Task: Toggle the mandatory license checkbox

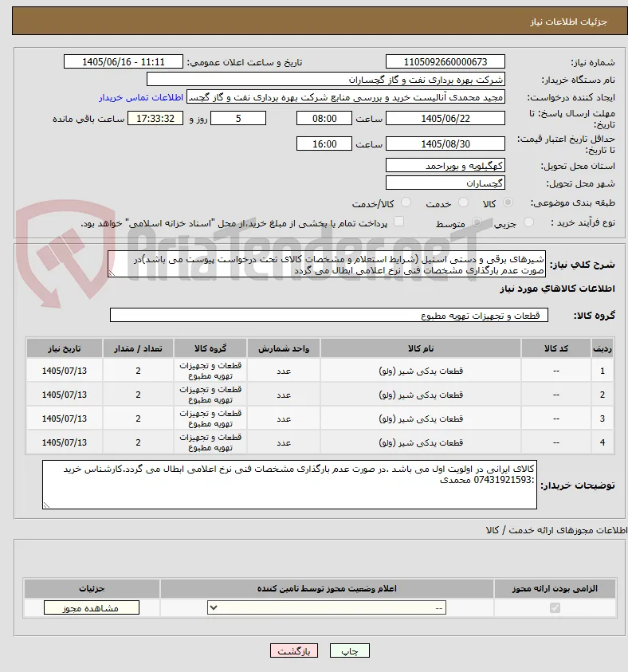Action: (x=555, y=607)
